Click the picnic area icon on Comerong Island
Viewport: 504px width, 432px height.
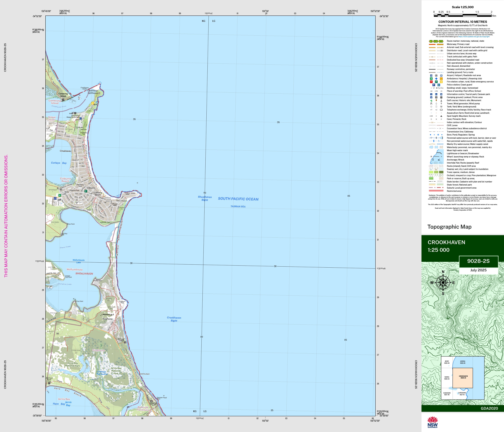coord(63,100)
